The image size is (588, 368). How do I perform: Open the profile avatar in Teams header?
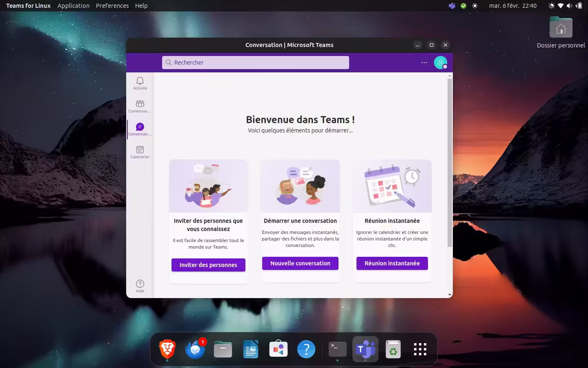[441, 63]
